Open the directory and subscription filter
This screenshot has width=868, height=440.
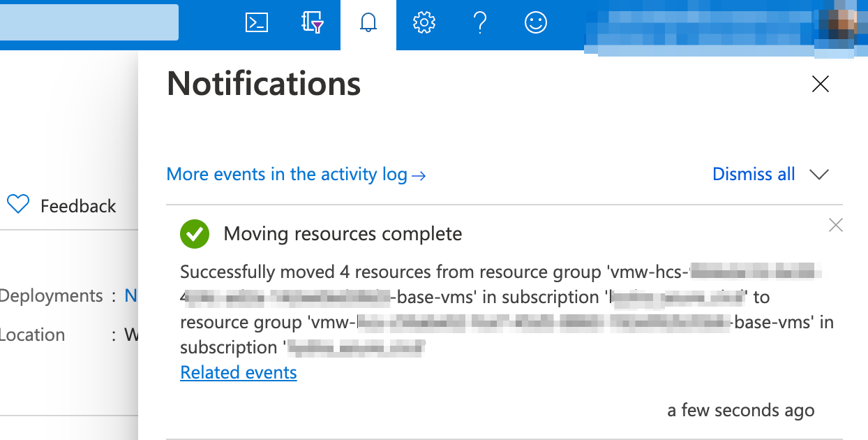coord(313,23)
